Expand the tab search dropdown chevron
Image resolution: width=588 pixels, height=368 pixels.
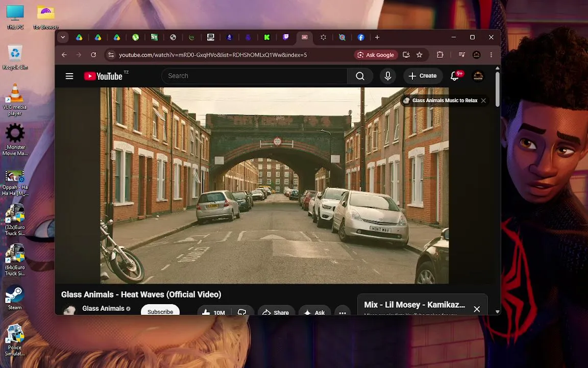(63, 37)
